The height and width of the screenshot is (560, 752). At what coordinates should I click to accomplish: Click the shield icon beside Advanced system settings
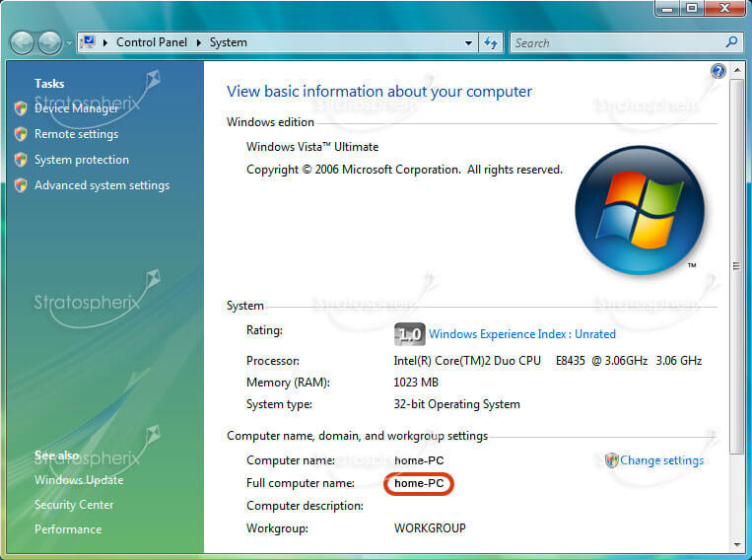21,184
